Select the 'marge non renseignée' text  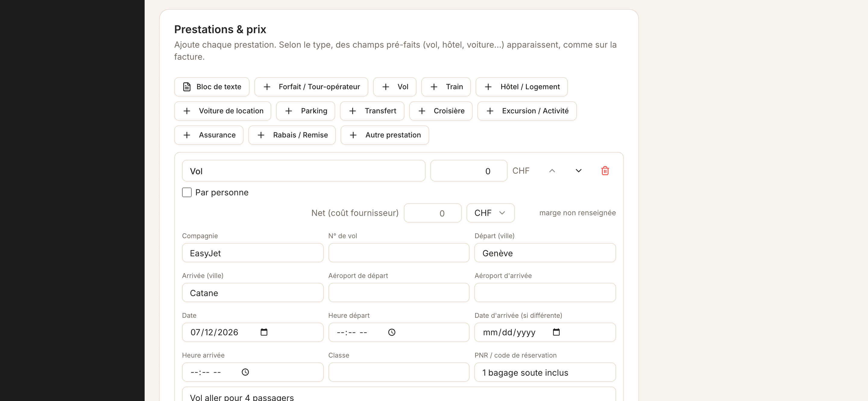point(577,213)
